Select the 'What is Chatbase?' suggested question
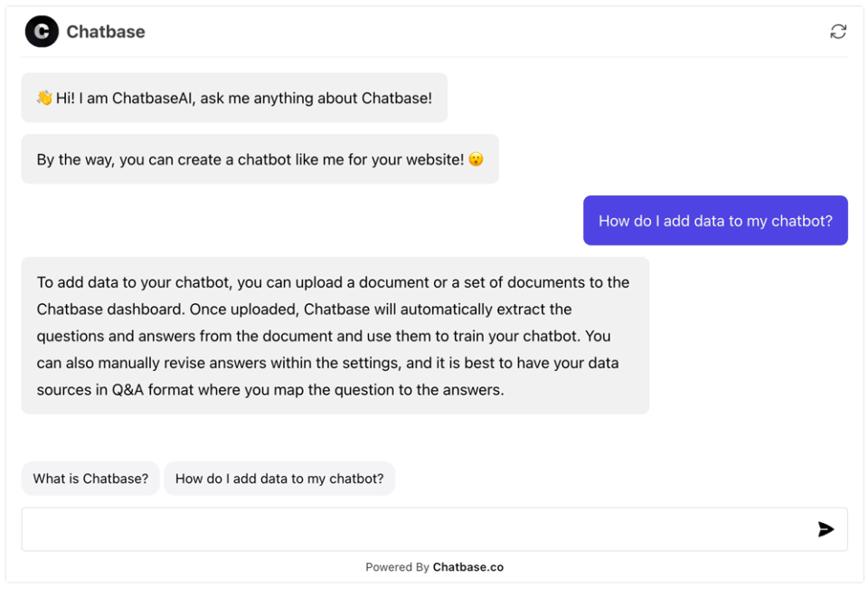The height and width of the screenshot is (589, 868). [x=90, y=478]
